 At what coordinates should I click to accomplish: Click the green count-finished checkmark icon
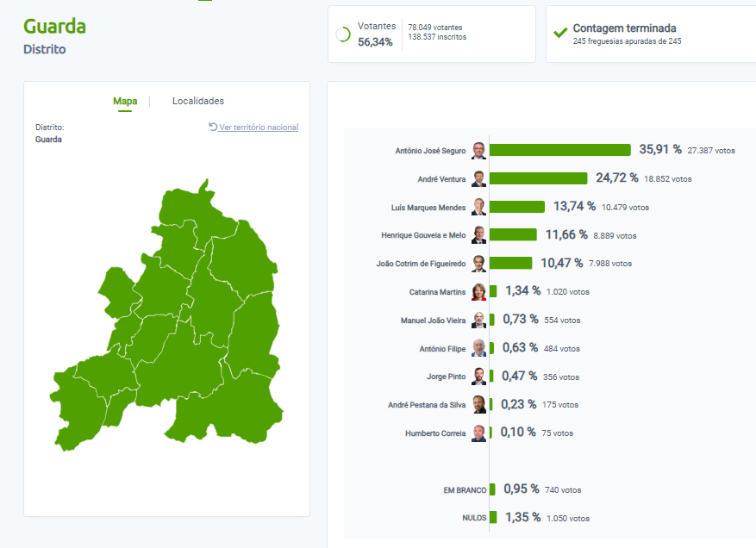(x=560, y=34)
